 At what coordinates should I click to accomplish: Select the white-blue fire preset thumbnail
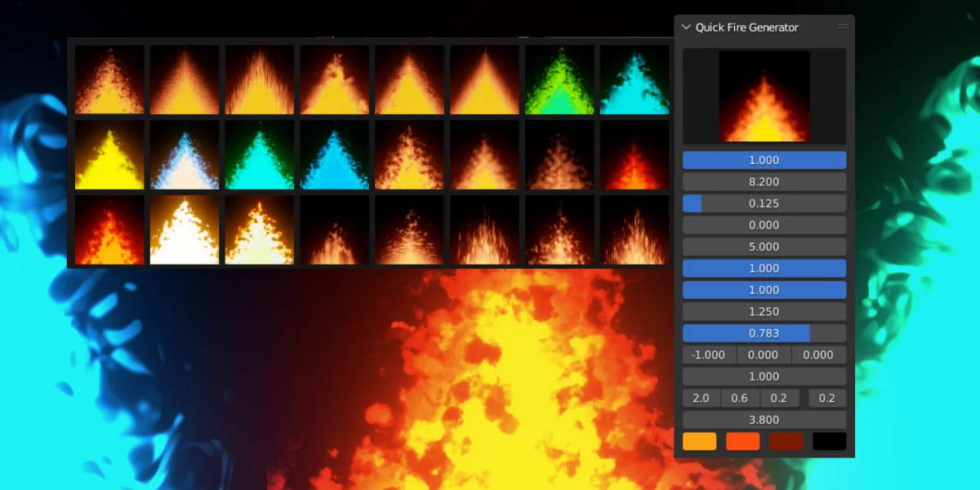click(185, 155)
